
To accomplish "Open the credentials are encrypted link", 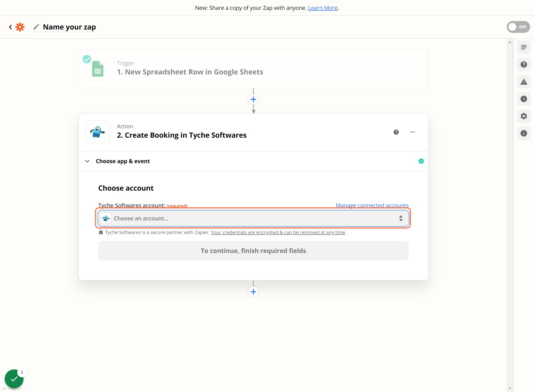I will point(278,232).
